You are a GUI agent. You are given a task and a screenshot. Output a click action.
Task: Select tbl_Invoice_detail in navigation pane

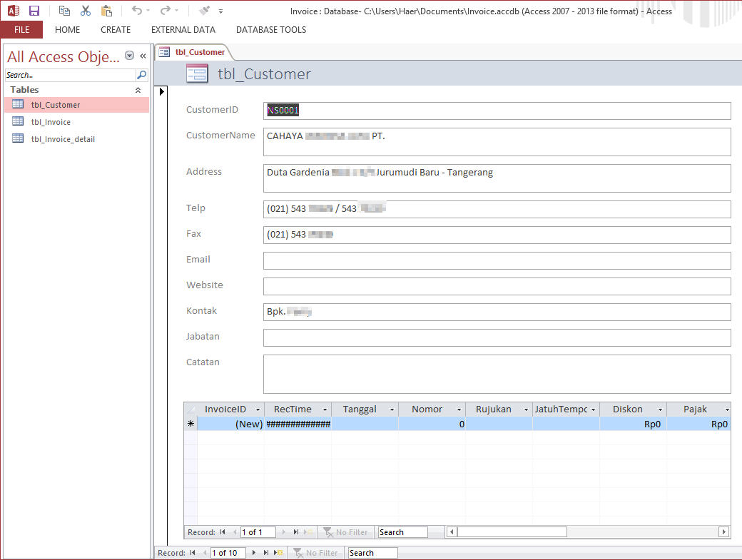[x=76, y=138]
